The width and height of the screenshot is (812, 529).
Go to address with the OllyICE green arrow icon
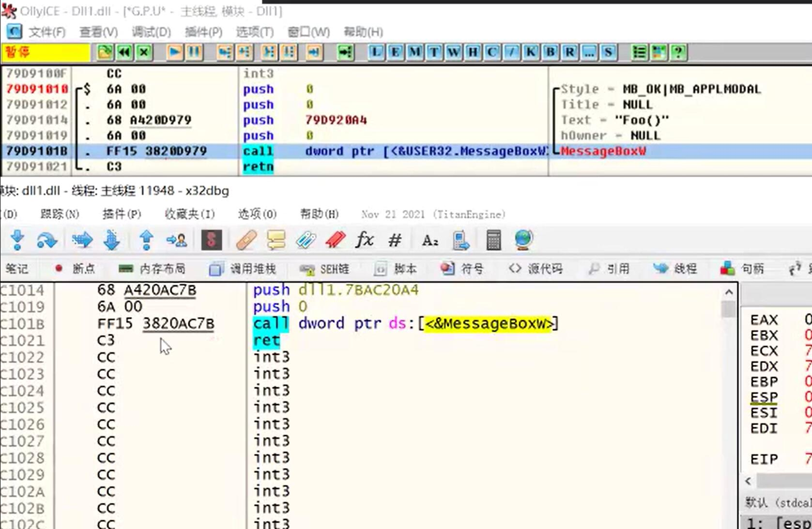345,52
